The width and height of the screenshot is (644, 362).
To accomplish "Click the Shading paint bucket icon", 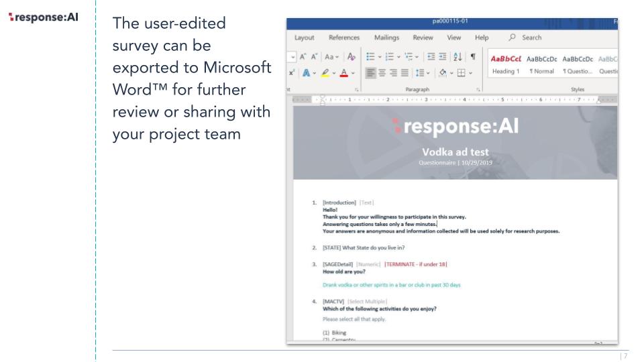I will click(442, 73).
